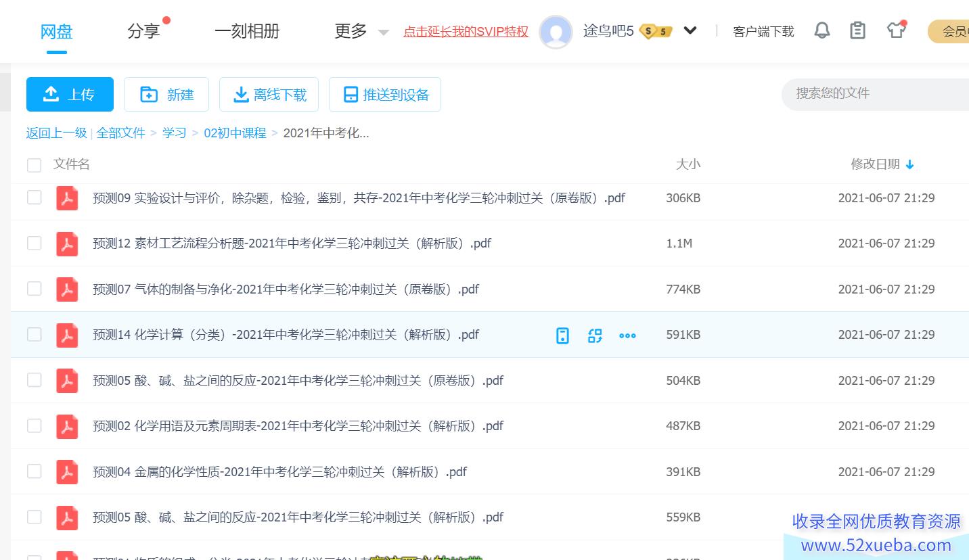This screenshot has width=969, height=560.
Task: Check the box for 预测14 化学计算 file
Action: pyautogui.click(x=34, y=334)
